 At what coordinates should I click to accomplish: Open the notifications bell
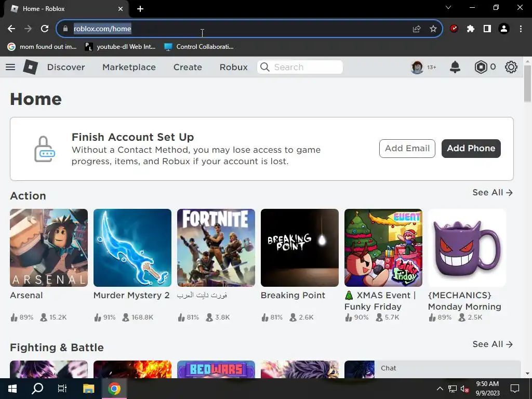point(455,67)
